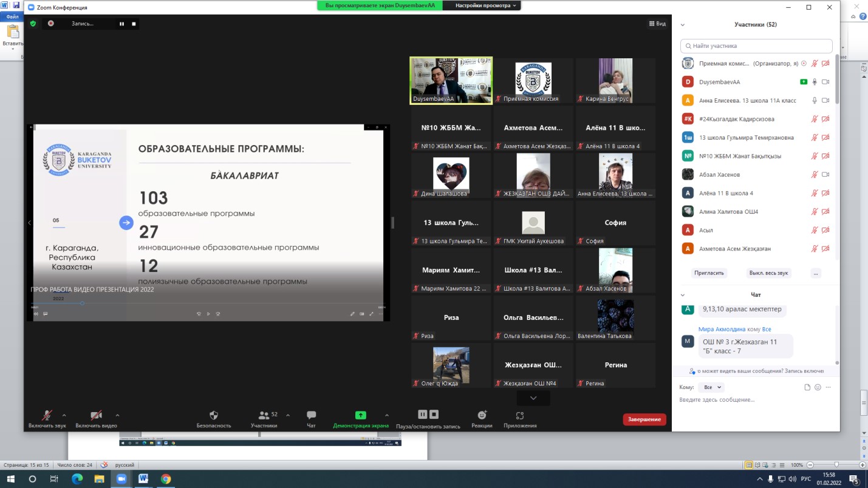Image resolution: width=868 pixels, height=488 pixels.
Task: Click the Найти участника search field
Action: 756,46
